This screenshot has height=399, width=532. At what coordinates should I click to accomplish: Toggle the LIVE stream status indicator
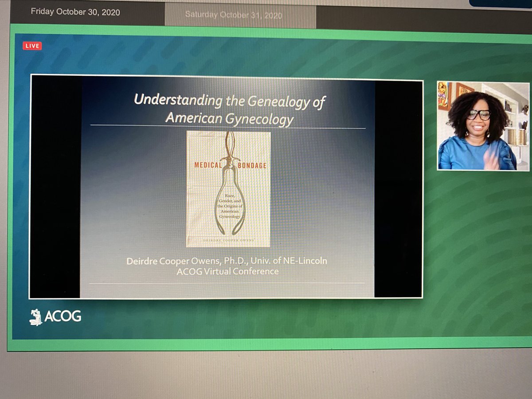pyautogui.click(x=32, y=46)
